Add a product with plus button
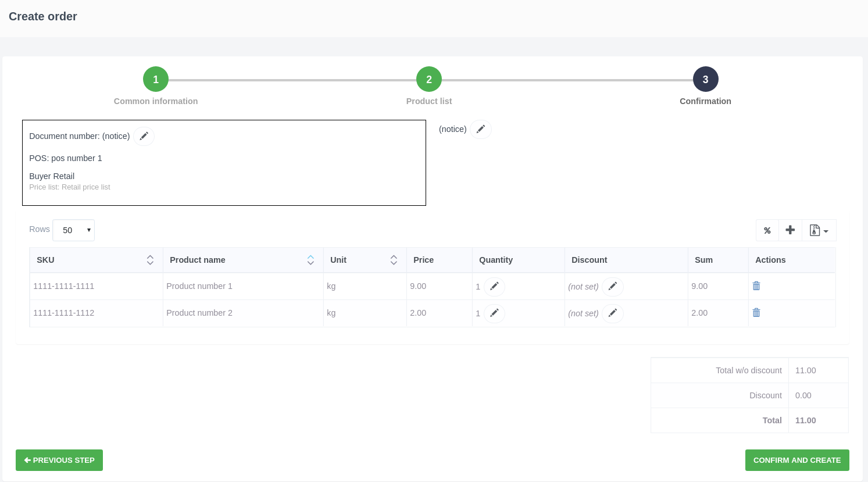The height and width of the screenshot is (482, 868). click(x=790, y=230)
